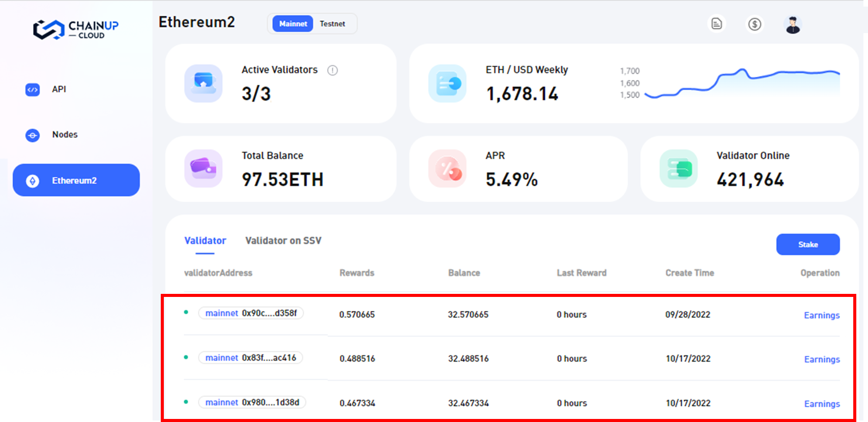Viewport: 868px width, 422px height.
Task: Click the Validator Online server icon
Action: click(678, 168)
